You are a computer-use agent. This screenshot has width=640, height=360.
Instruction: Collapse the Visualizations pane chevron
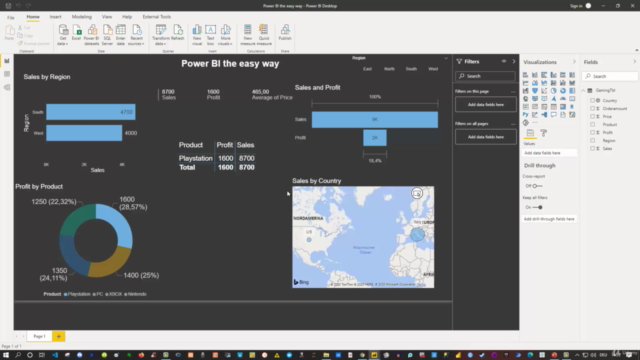click(574, 62)
